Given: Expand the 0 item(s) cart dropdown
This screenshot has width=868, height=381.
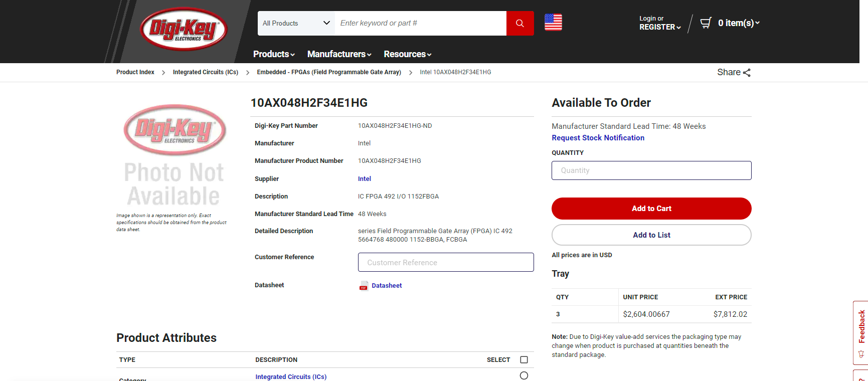Looking at the screenshot, I should pos(738,23).
